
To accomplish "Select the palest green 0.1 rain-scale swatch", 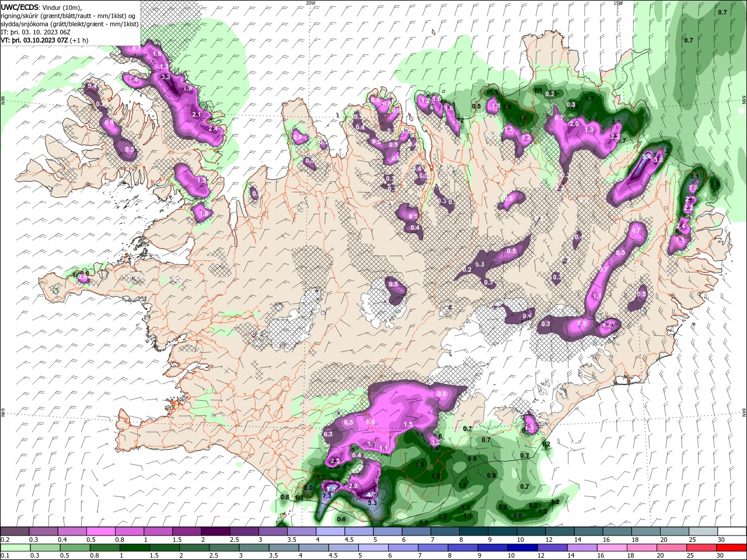I will tap(15, 548).
